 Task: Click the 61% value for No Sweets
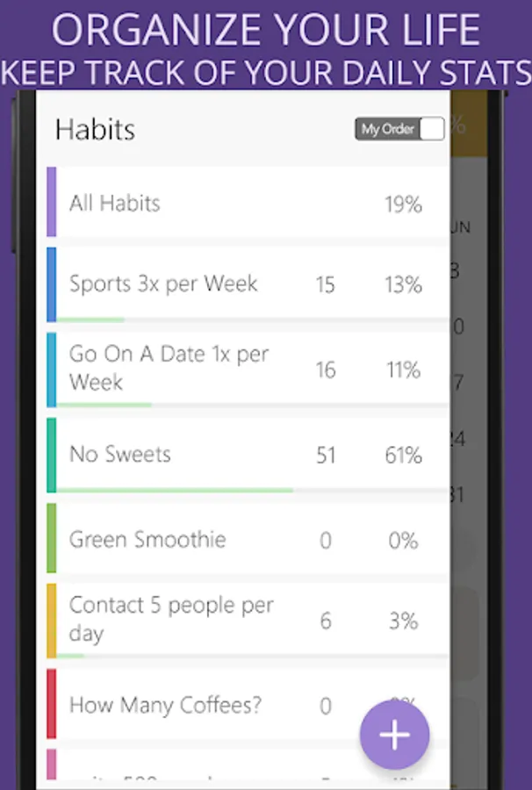tap(403, 456)
